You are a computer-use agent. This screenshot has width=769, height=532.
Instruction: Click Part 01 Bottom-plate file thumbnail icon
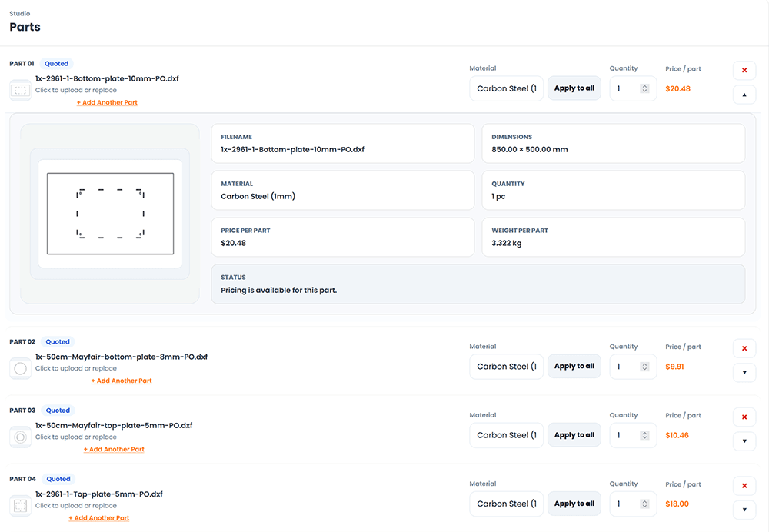pyautogui.click(x=21, y=90)
